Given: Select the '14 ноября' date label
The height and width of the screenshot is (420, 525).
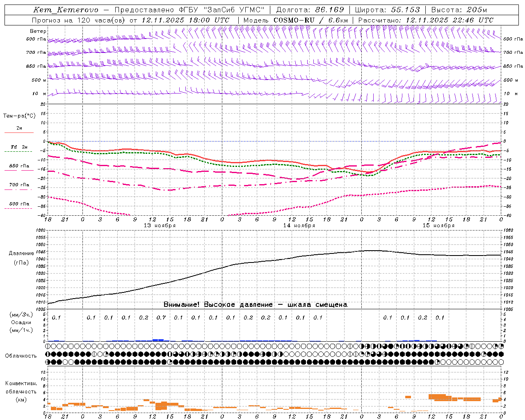Looking at the screenshot, I should [x=299, y=226].
